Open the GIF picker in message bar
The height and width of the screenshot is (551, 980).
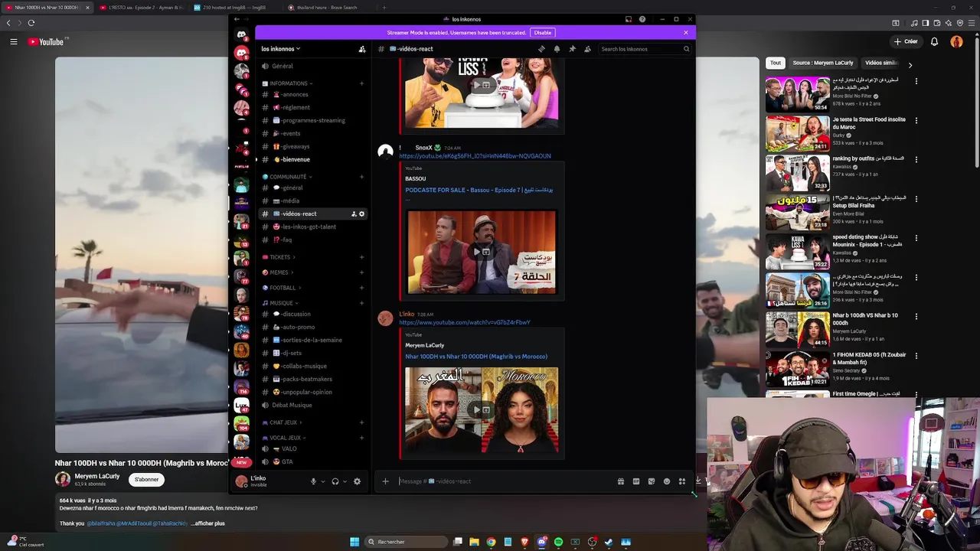636,481
